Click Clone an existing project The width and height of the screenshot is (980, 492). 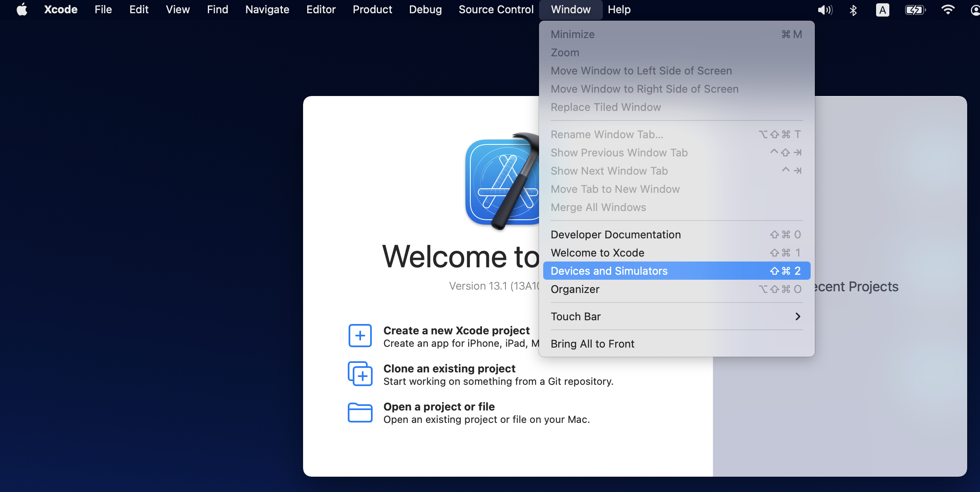click(x=449, y=369)
